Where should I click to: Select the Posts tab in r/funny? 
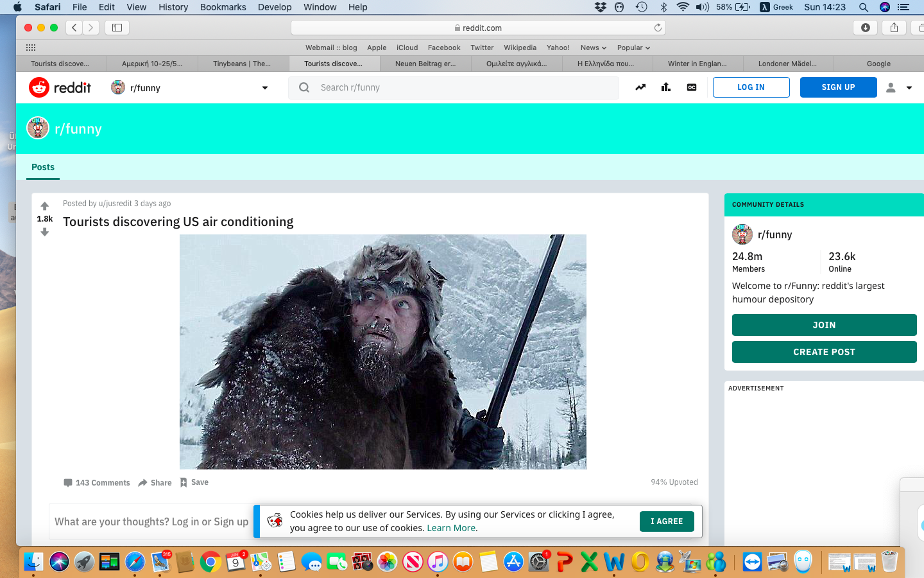pyautogui.click(x=43, y=167)
